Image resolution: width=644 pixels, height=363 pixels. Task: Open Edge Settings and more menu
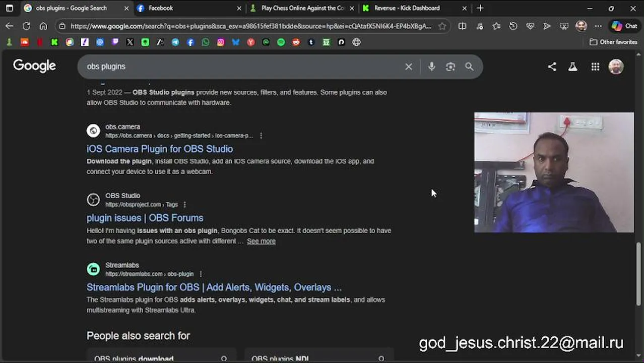tap(598, 26)
